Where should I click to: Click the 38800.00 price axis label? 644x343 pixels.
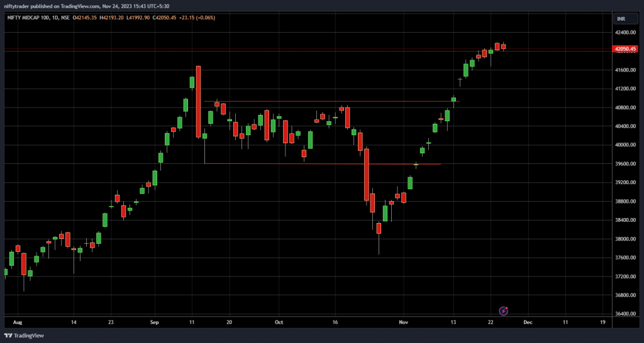coord(626,202)
